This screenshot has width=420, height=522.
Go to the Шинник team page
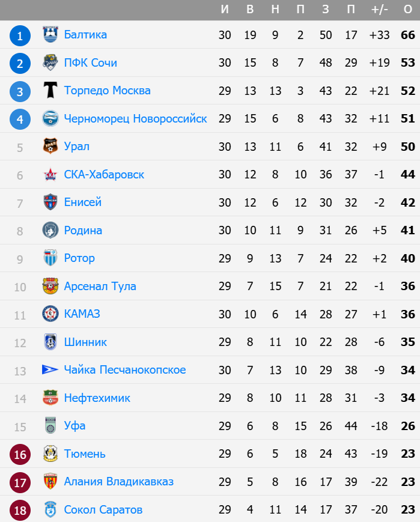(x=85, y=342)
